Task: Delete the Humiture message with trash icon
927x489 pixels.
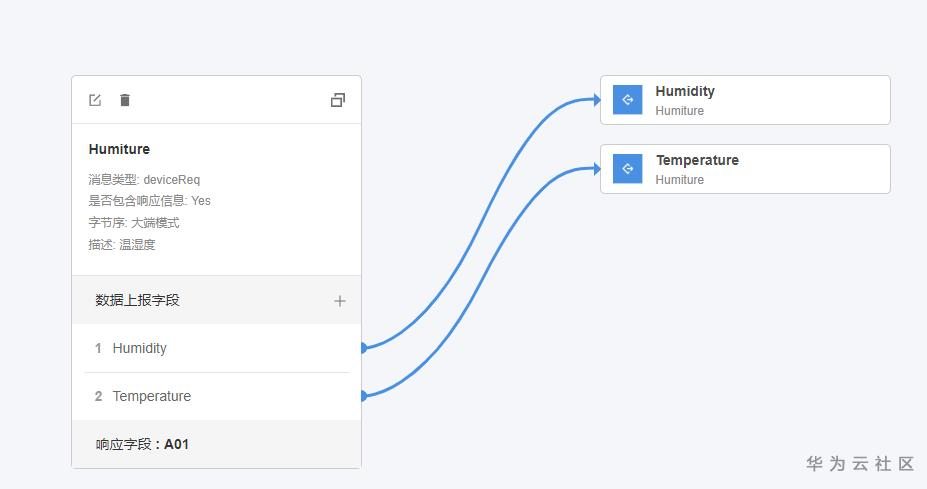Action: tap(125, 100)
